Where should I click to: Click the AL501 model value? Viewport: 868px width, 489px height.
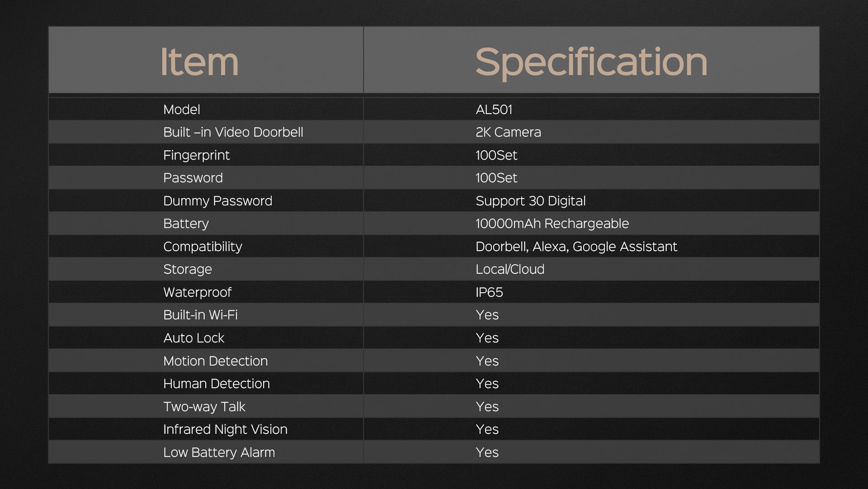pos(494,109)
